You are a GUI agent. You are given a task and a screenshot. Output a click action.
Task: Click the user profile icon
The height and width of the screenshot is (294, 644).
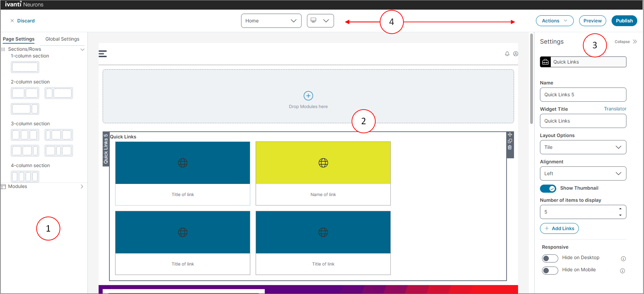pos(516,54)
